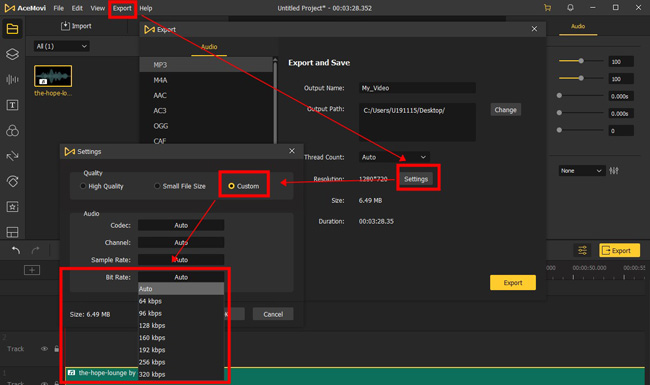Click the Import media button
The height and width of the screenshot is (385, 650).
point(76,26)
